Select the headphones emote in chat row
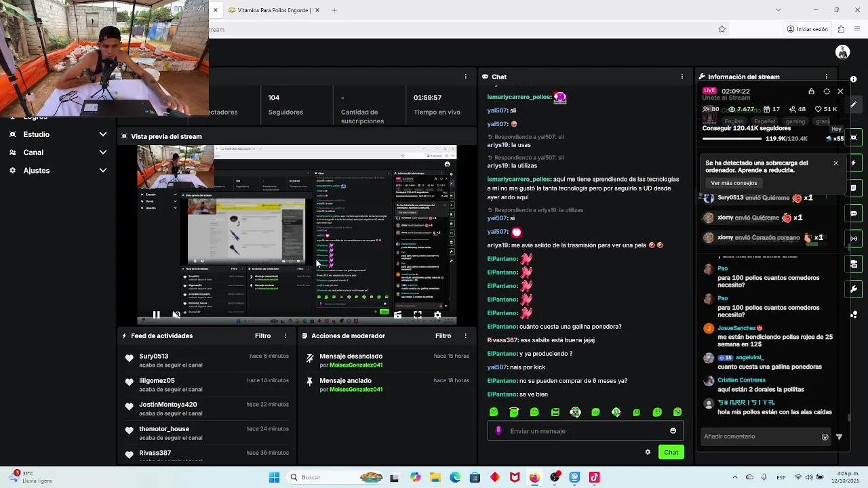Screen dimensions: 868x488 point(575,412)
